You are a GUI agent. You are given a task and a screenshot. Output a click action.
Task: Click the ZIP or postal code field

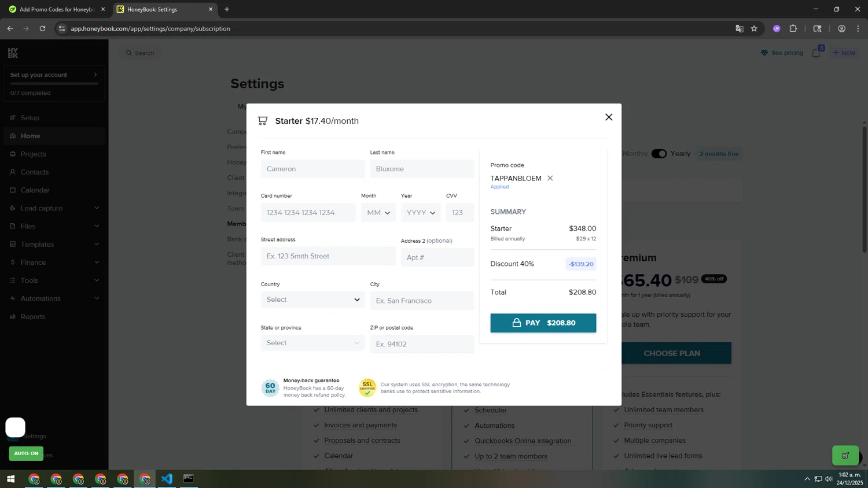point(422,344)
